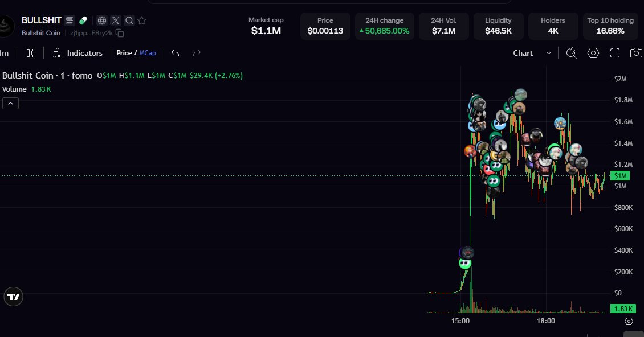
Task: Open the TradingView logo button
Action: pyautogui.click(x=14, y=297)
